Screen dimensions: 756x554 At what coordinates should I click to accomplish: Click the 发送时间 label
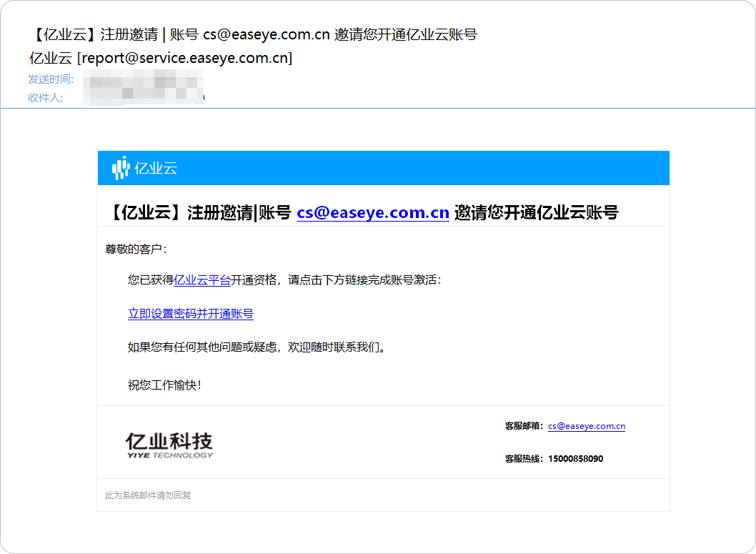(x=51, y=79)
